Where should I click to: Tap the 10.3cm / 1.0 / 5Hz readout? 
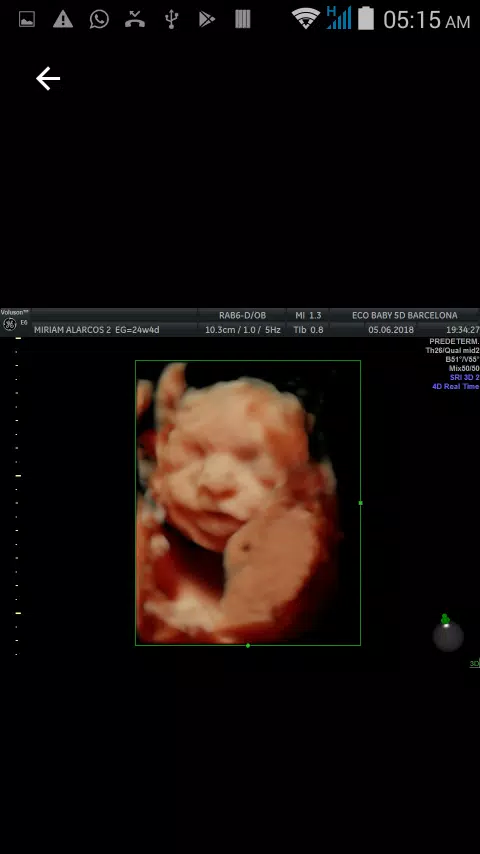coord(243,330)
